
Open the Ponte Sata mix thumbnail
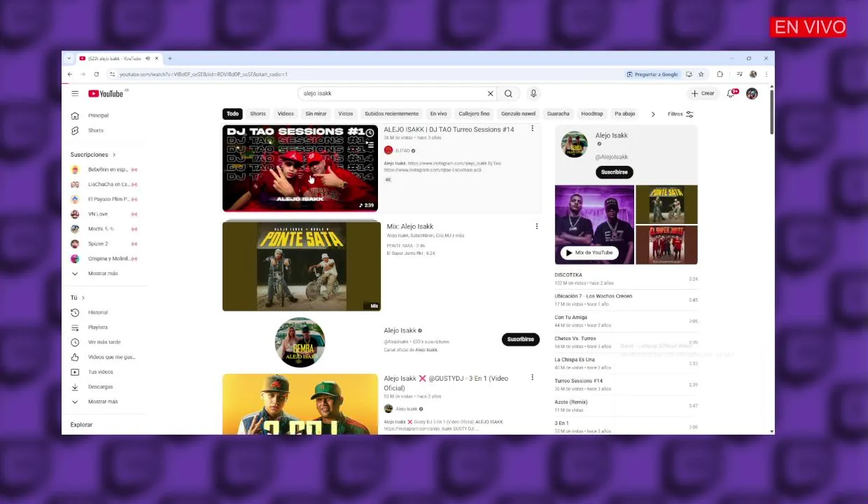[x=302, y=266]
